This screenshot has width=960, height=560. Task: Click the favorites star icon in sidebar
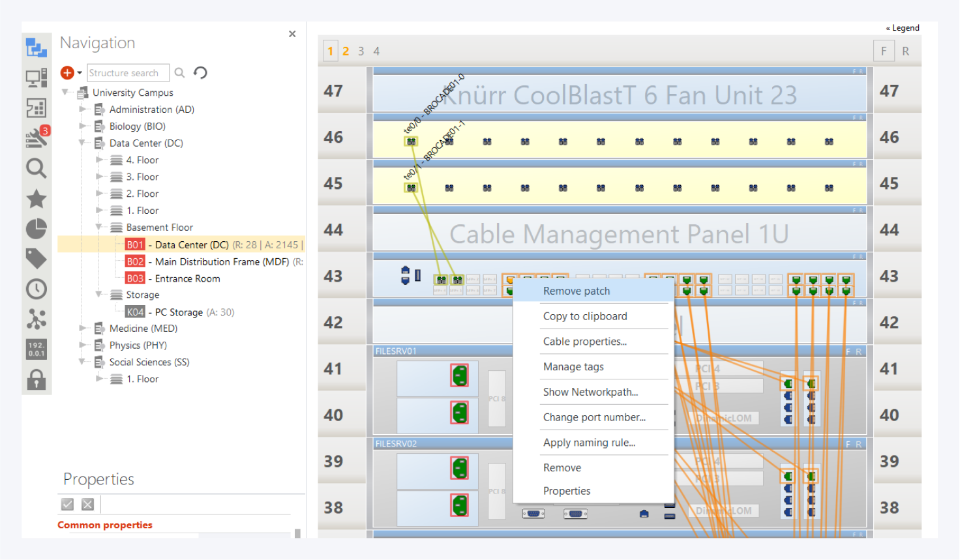[x=36, y=199]
